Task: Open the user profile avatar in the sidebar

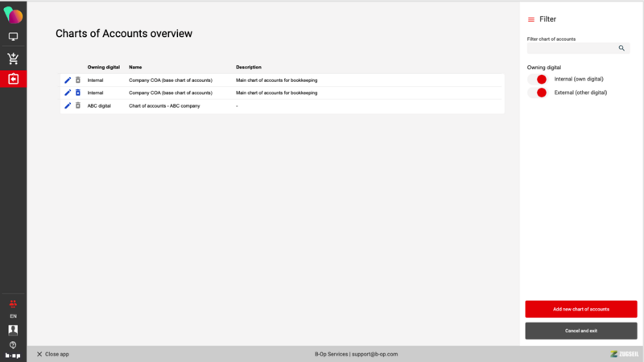Action: (13, 330)
